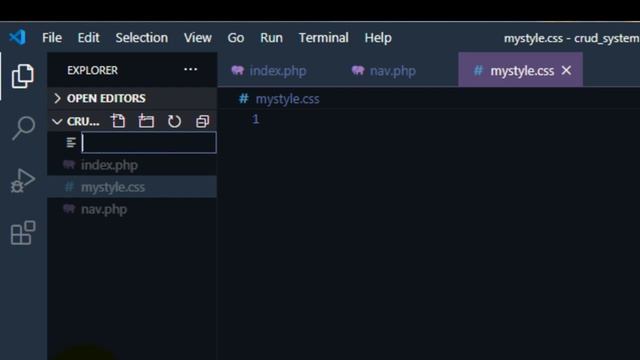
Task: Open Explorer more actions ellipsis
Action: pos(191,69)
